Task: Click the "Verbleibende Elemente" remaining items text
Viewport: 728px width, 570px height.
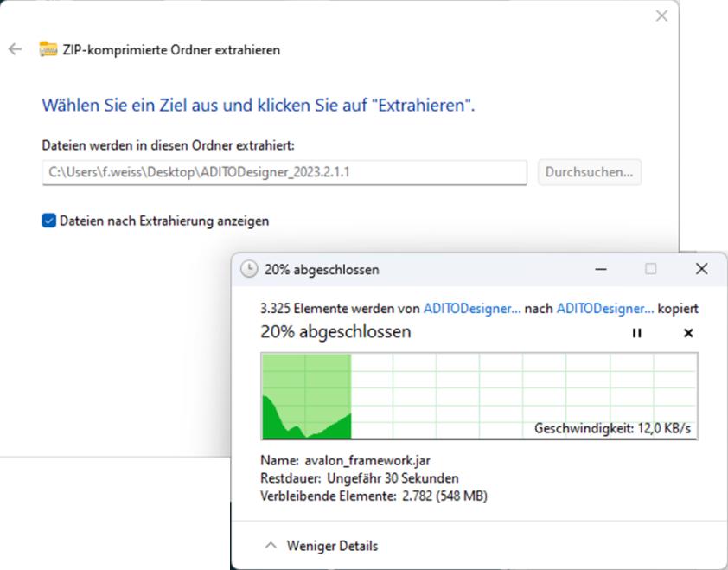Action: [329, 496]
